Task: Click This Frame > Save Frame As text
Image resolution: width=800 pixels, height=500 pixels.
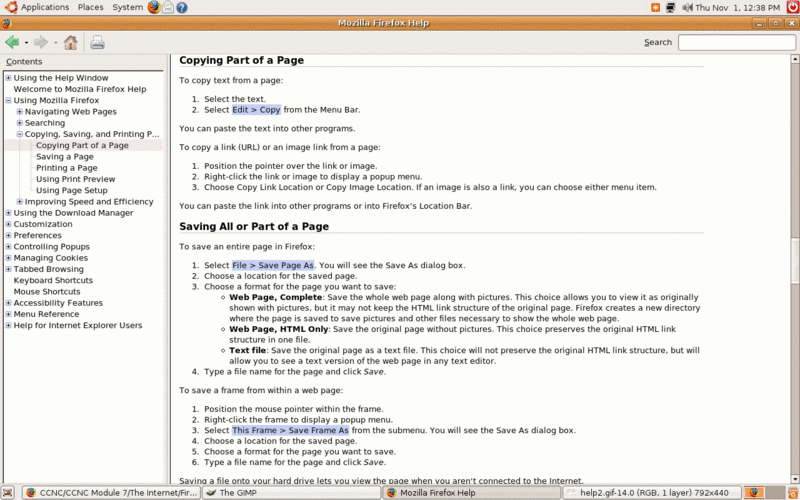Action: [290, 430]
